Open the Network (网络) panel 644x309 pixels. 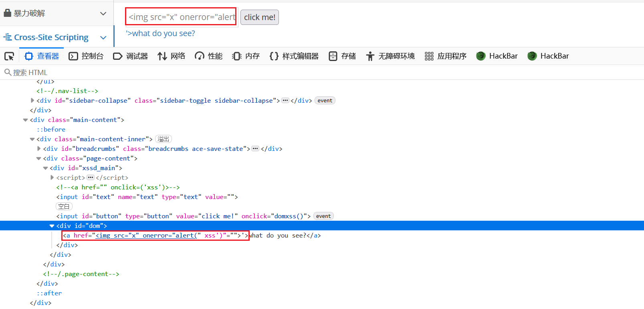[172, 56]
